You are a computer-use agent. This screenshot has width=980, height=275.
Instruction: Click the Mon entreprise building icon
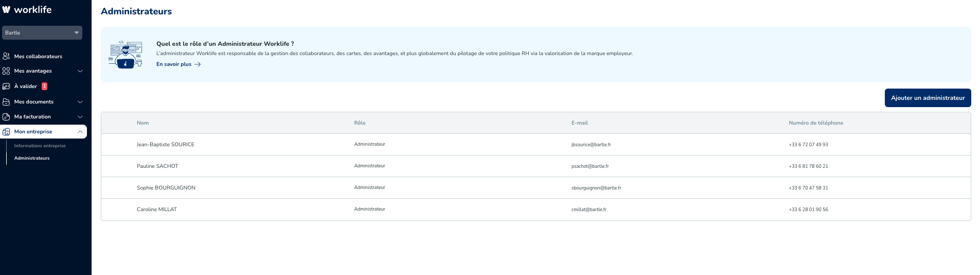click(x=6, y=132)
